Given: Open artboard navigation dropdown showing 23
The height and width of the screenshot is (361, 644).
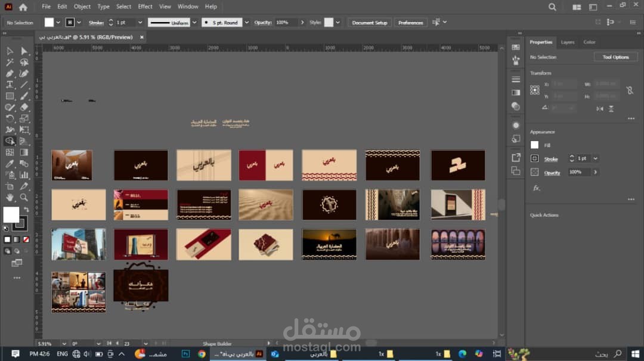Looking at the screenshot, I should click(x=145, y=343).
